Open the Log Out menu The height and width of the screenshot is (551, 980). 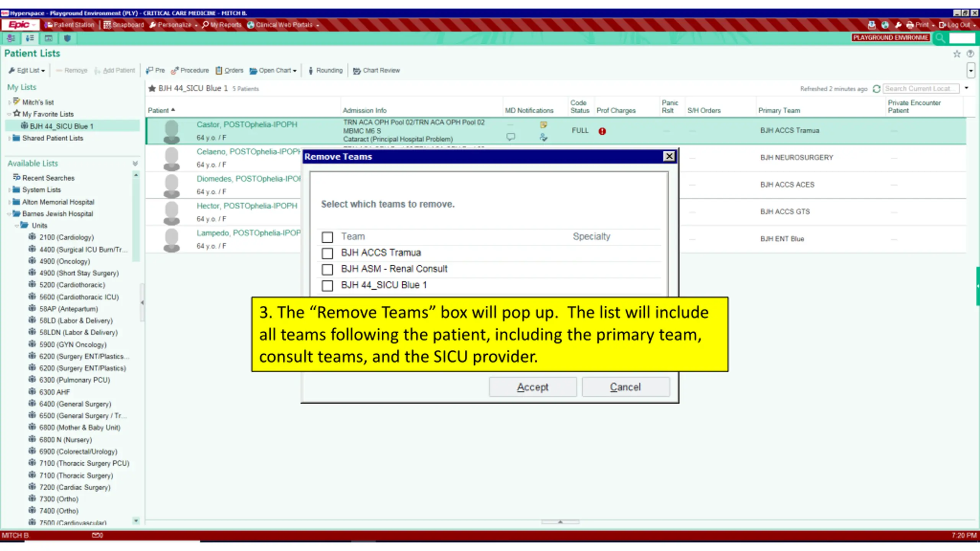(x=957, y=25)
